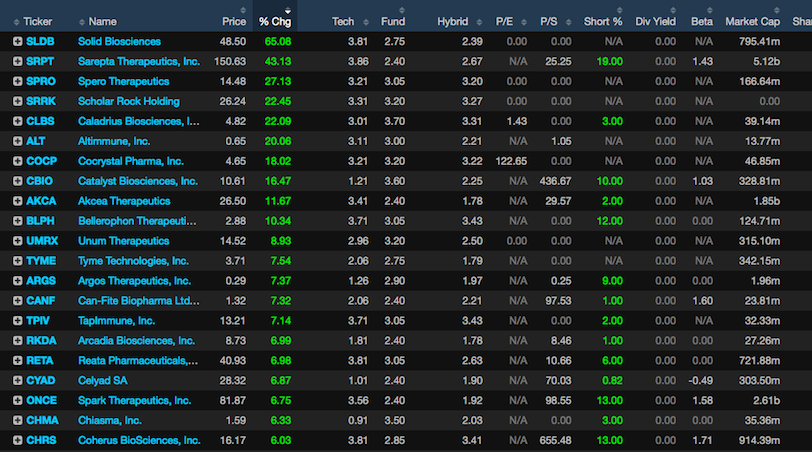This screenshot has height=452, width=812.
Task: Sort by % Chg column header
Action: [x=275, y=22]
